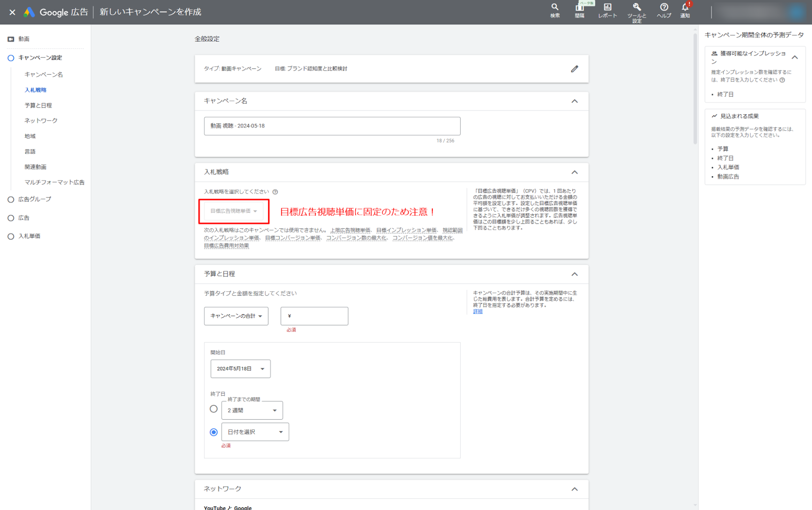The image size is (812, 510).
Task: Click the main page vertical scrollbar
Action: click(x=695, y=89)
